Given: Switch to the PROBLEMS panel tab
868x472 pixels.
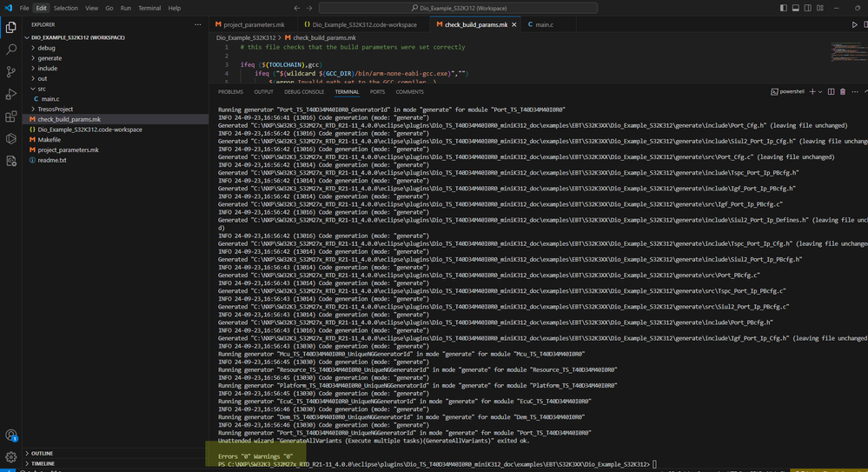Looking at the screenshot, I should point(230,92).
